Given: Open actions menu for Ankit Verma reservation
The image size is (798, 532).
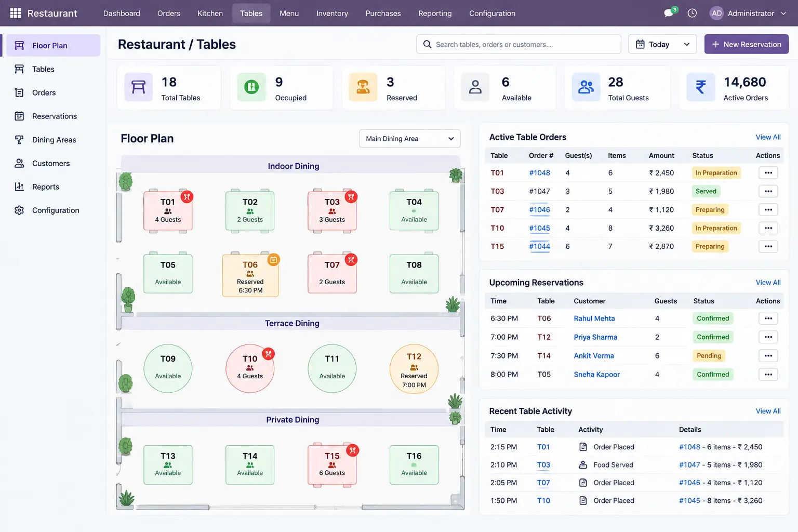Looking at the screenshot, I should click(768, 356).
